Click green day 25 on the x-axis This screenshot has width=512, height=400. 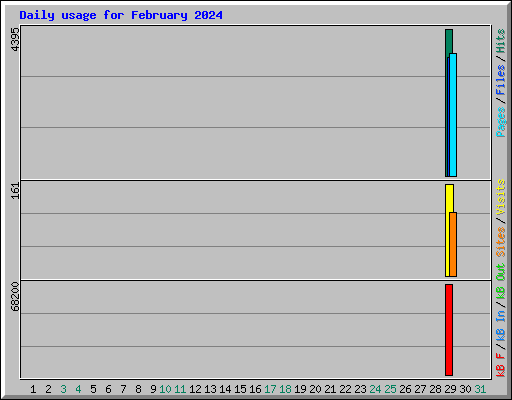pyautogui.click(x=390, y=389)
